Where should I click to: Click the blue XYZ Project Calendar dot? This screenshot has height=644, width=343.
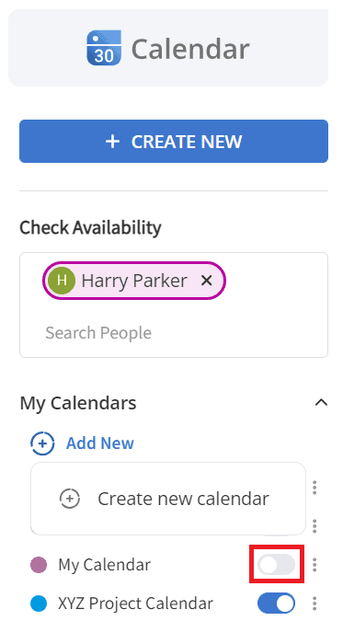[39, 604]
